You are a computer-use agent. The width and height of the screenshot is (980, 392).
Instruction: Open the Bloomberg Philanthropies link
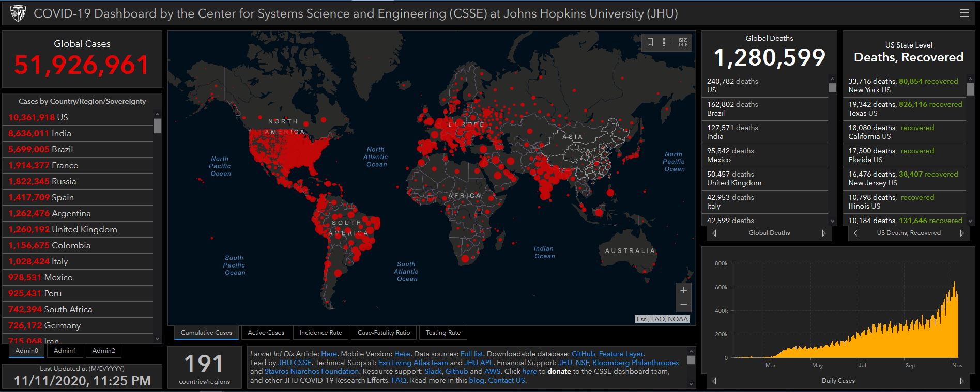coord(635,363)
